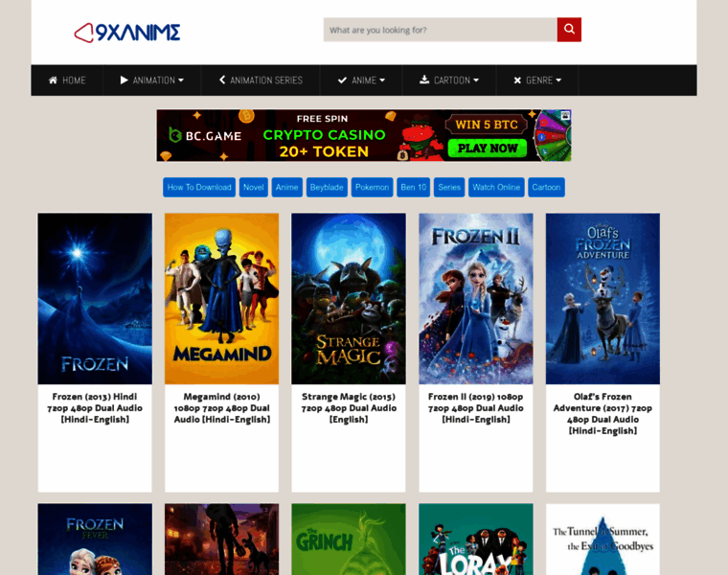Click the ad info icon on the banner corner

[x=565, y=115]
